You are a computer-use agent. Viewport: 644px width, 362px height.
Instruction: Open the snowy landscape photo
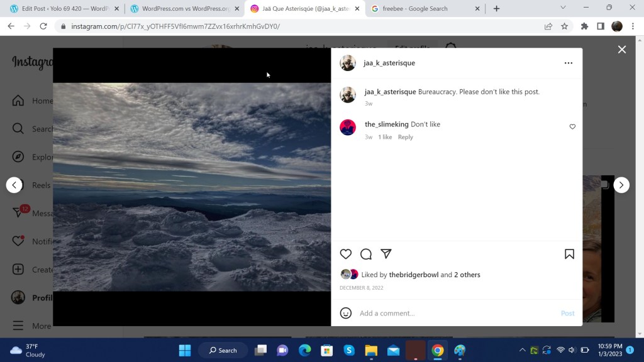click(192, 187)
